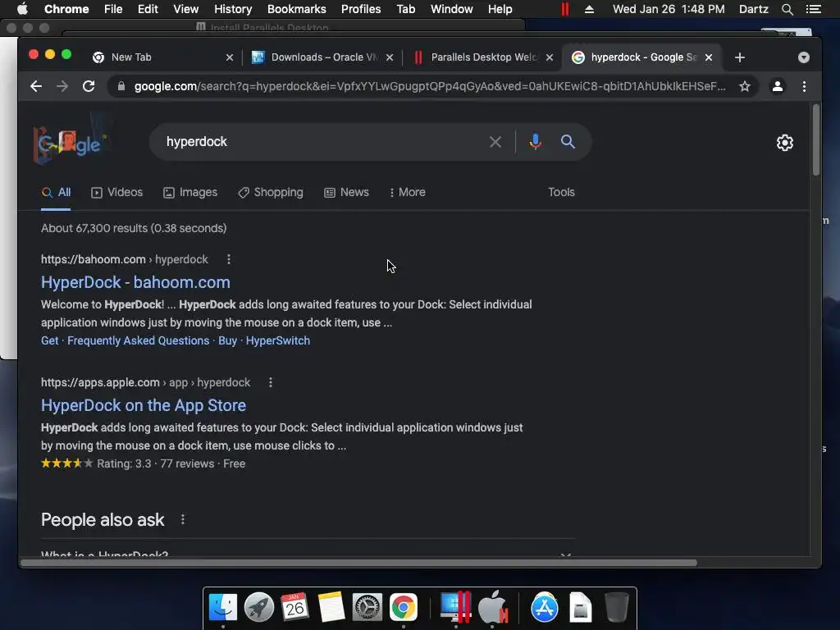Click the vertical page scrollbar
840x630 pixels.
pos(816,139)
